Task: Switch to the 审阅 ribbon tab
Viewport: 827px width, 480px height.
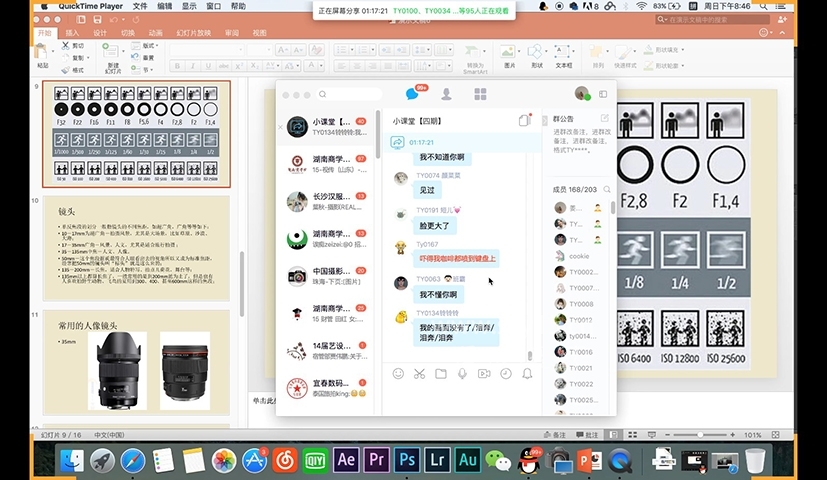Action: [x=232, y=33]
